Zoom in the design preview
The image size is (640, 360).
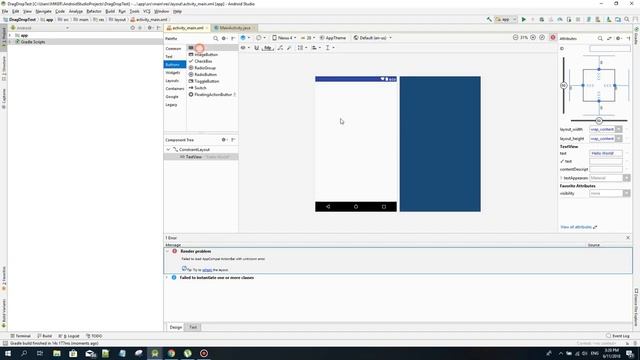[x=533, y=38]
